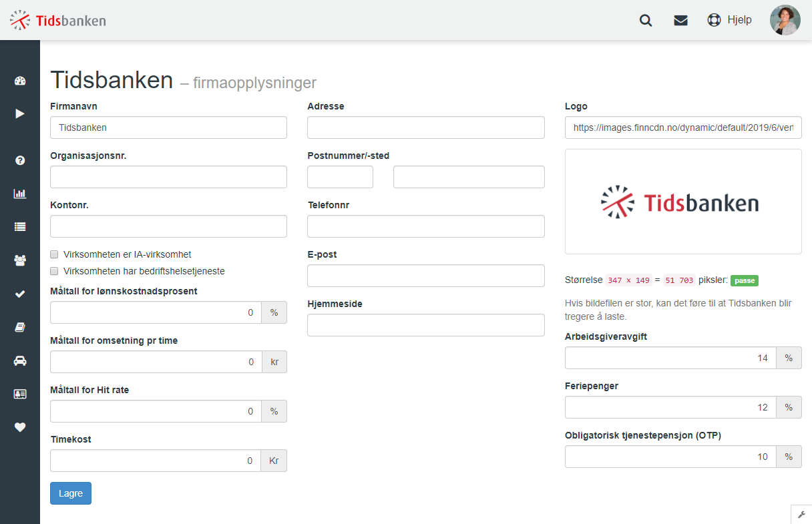
Task: Focus the Feriepenger input field
Action: pyautogui.click(x=670, y=407)
